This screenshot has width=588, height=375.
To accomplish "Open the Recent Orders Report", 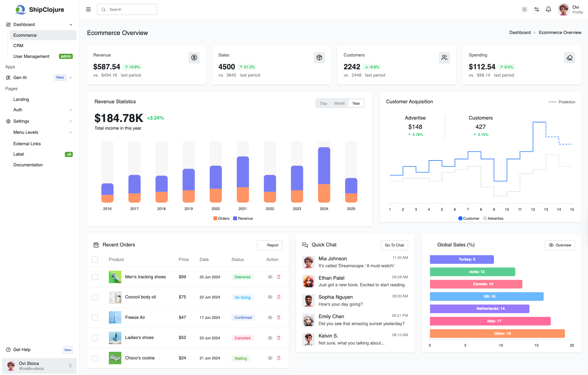I will tap(269, 245).
